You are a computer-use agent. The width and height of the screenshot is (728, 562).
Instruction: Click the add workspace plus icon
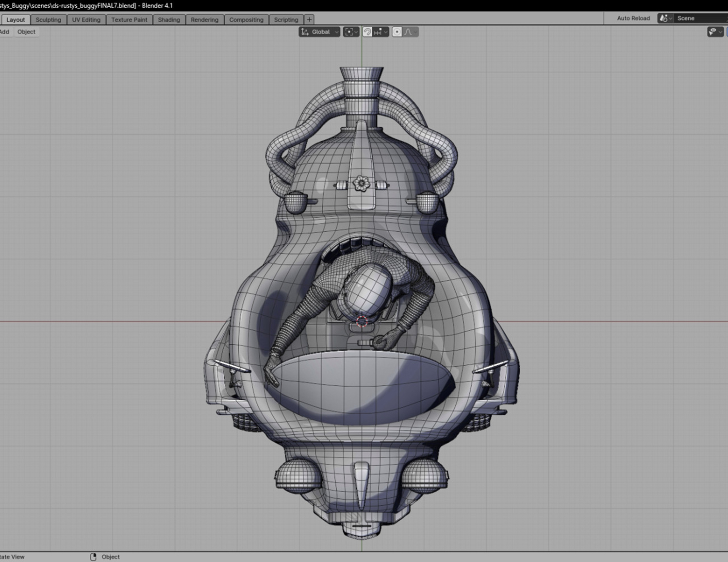point(309,20)
